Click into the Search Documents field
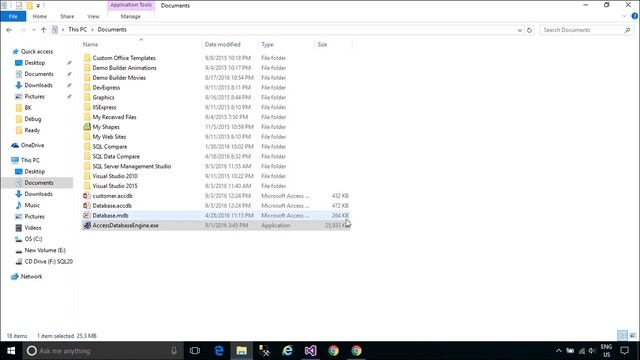The width and height of the screenshot is (640, 360). (582, 30)
